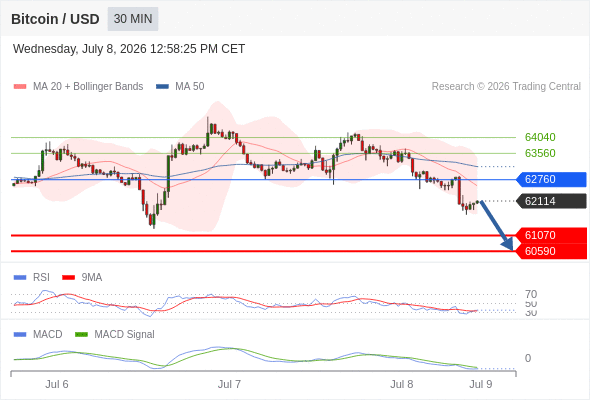Click the Research © 2026 Trading Central credit

[x=506, y=87]
